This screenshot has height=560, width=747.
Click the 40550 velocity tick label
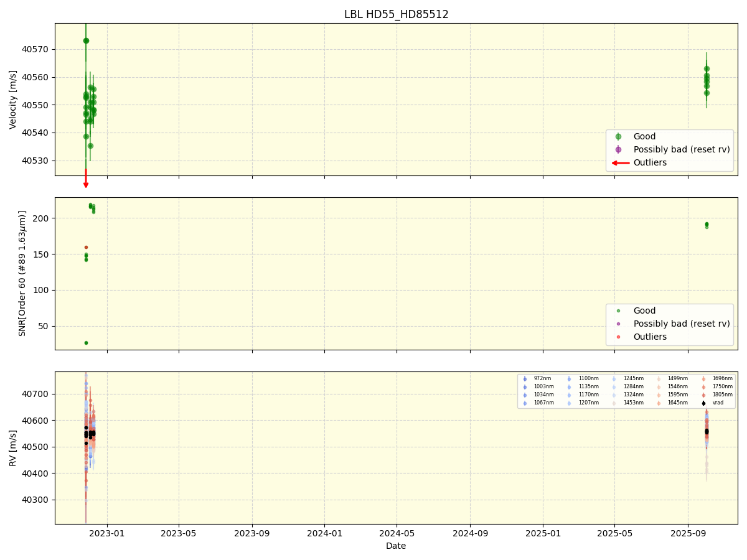(36, 105)
